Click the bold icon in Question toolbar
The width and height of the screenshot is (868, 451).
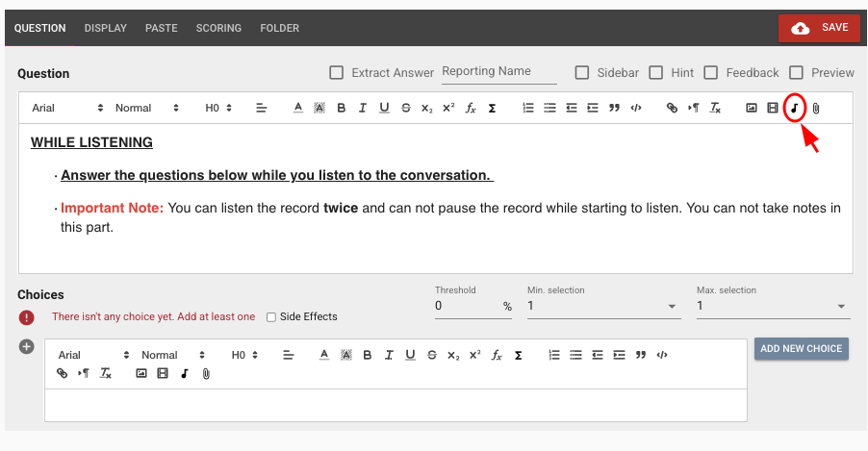[341, 108]
